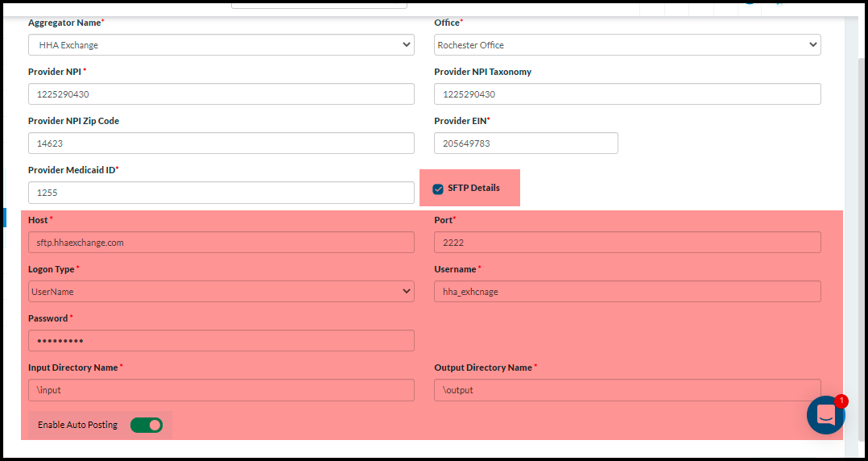Open the chat support widget
868x461 pixels.
pyautogui.click(x=825, y=415)
